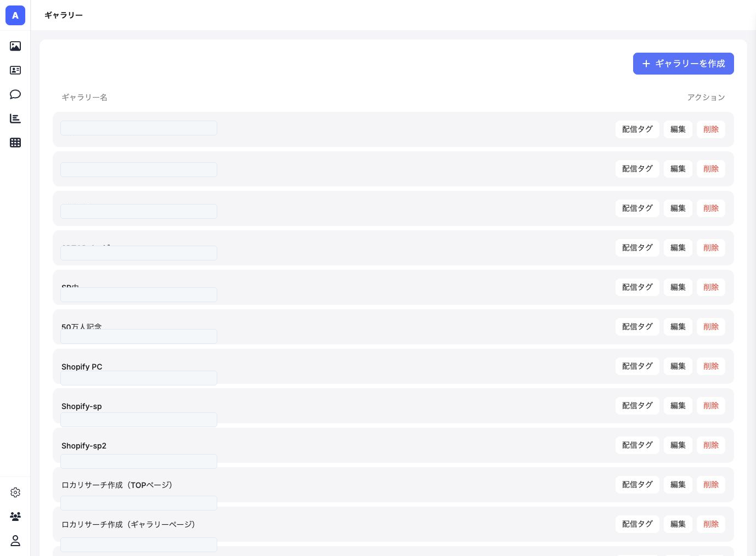Screen dimensions: 756x556
Task: Edit the Shopify-sp gallery
Action: (x=678, y=406)
